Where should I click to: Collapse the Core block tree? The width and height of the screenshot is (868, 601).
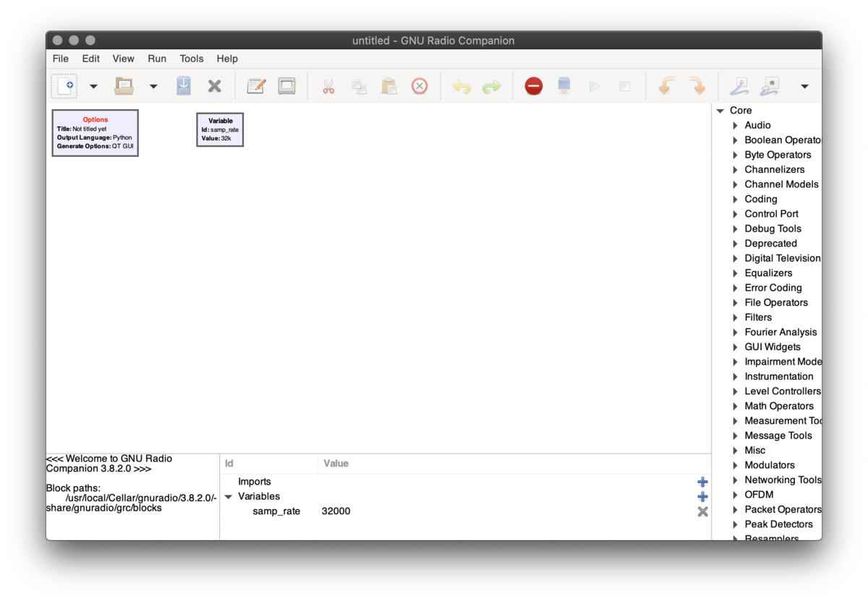[720, 111]
